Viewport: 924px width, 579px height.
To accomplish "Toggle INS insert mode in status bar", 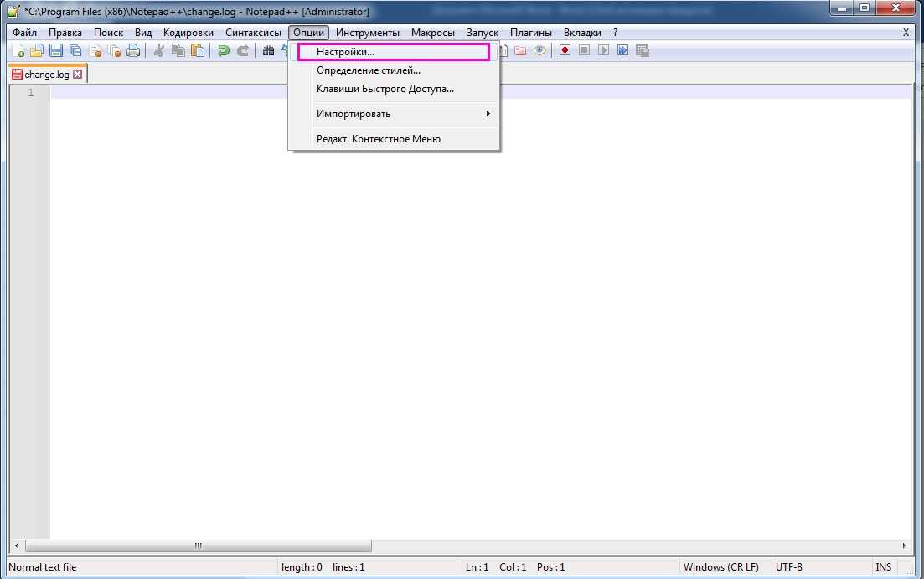I will click(884, 567).
